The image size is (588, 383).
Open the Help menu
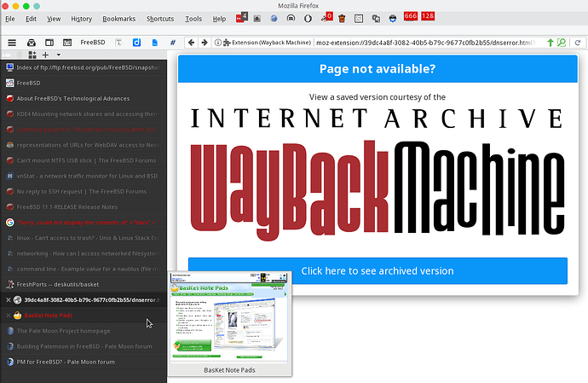click(219, 19)
